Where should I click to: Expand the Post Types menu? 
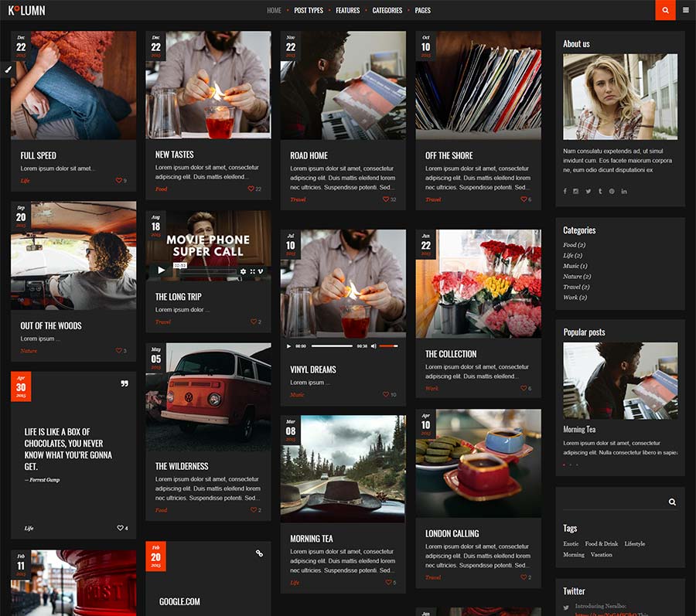coord(309,11)
